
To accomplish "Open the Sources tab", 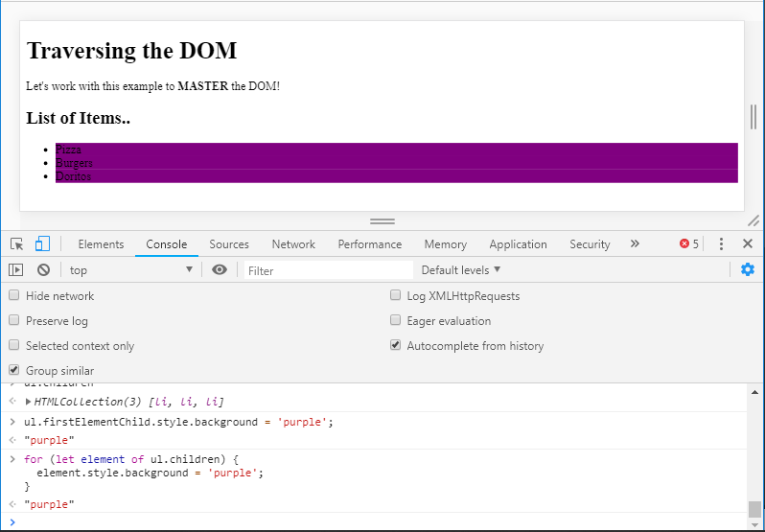I will point(229,244).
